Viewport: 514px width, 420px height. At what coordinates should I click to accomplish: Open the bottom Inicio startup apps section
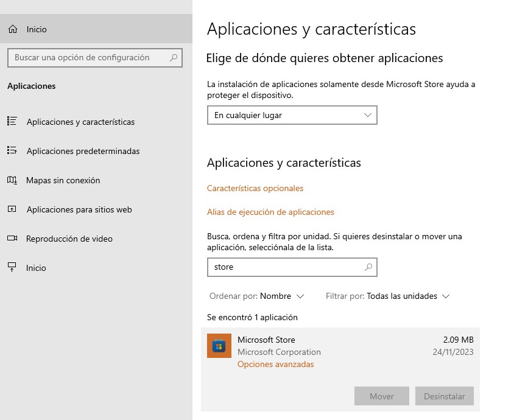pos(96,268)
